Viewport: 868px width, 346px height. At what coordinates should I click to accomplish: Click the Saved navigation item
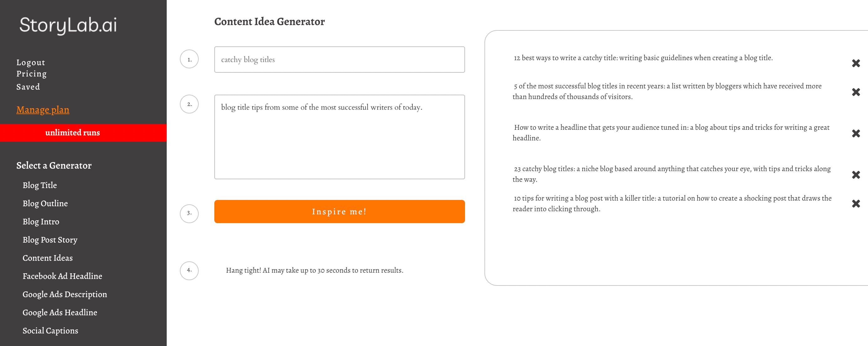pos(28,86)
